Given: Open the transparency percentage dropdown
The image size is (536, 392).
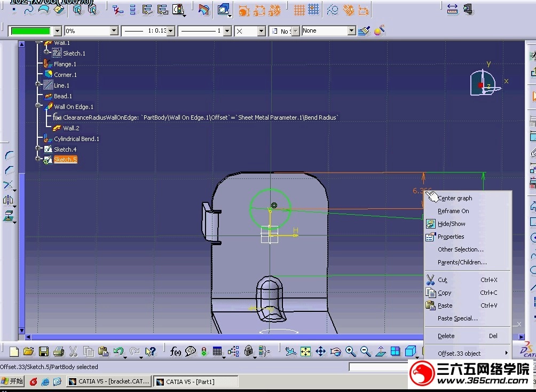Looking at the screenshot, I should pos(114,31).
